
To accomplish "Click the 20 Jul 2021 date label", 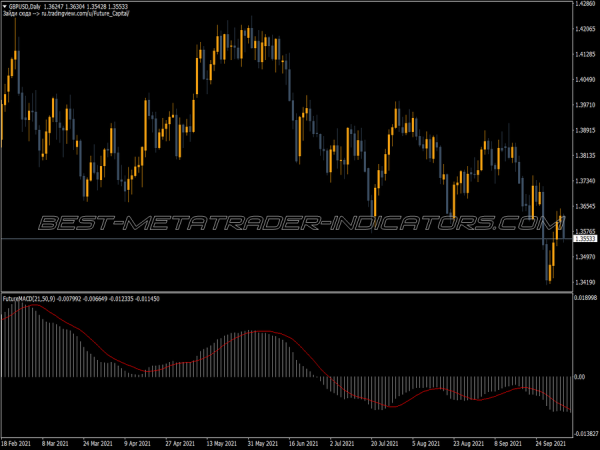I will (x=384, y=444).
